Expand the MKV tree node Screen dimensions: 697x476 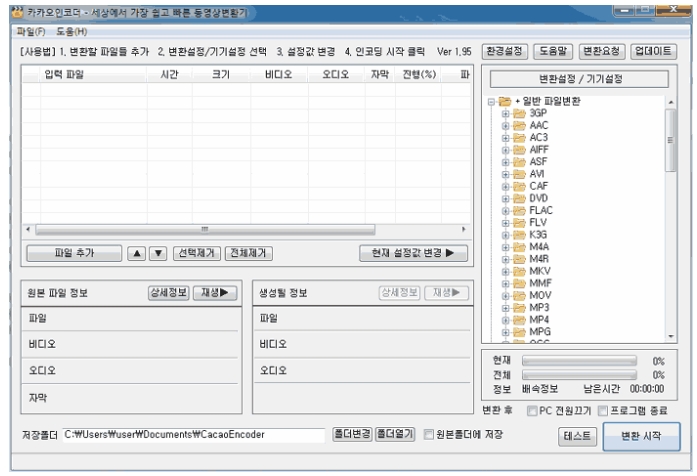point(505,272)
